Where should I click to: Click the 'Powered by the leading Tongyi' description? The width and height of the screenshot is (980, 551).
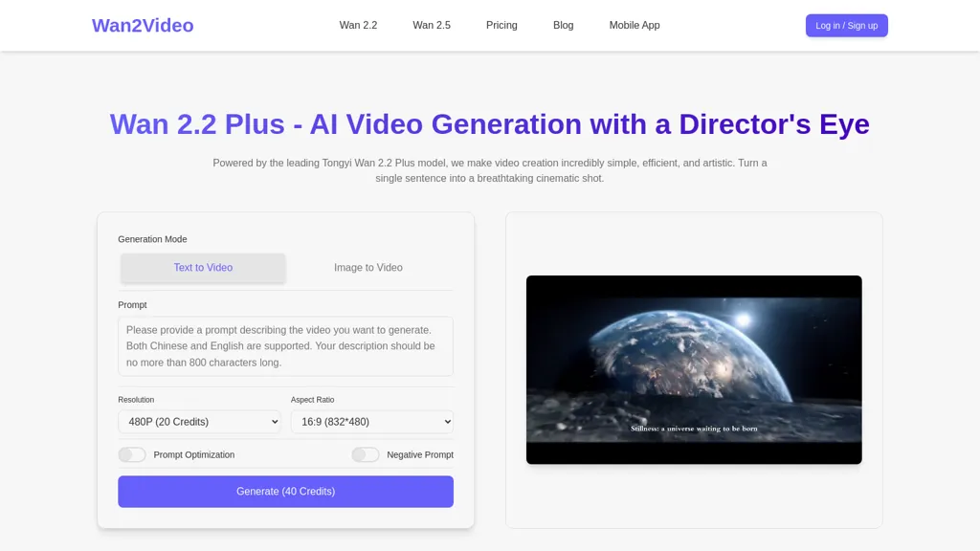[490, 170]
